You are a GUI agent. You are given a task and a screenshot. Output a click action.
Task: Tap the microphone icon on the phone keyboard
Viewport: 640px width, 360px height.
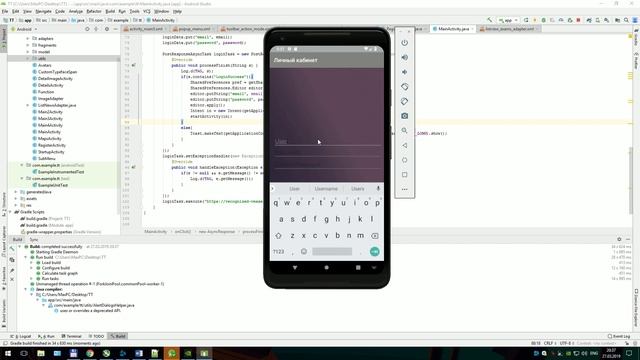(x=378, y=189)
